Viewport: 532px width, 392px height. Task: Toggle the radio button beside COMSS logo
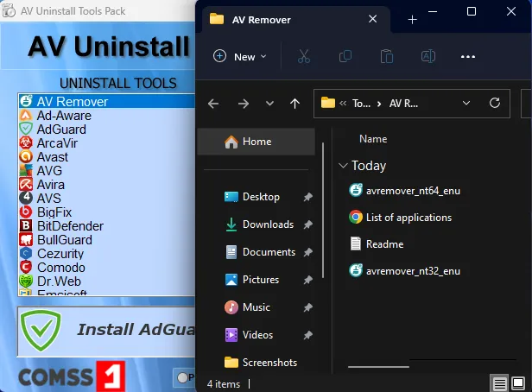coord(182,377)
